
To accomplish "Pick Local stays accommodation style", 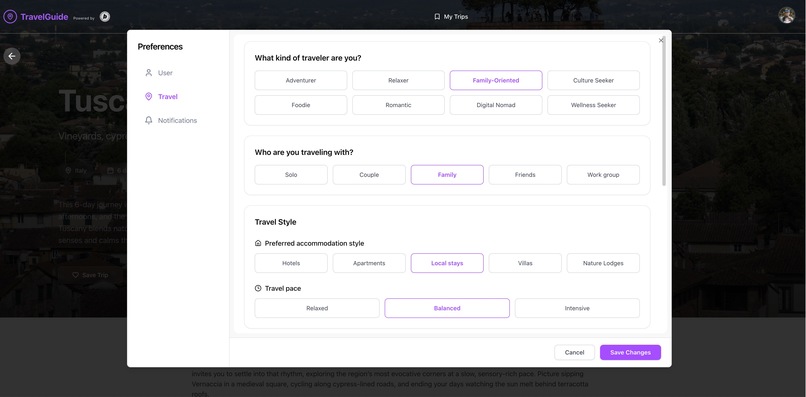I will click(447, 263).
